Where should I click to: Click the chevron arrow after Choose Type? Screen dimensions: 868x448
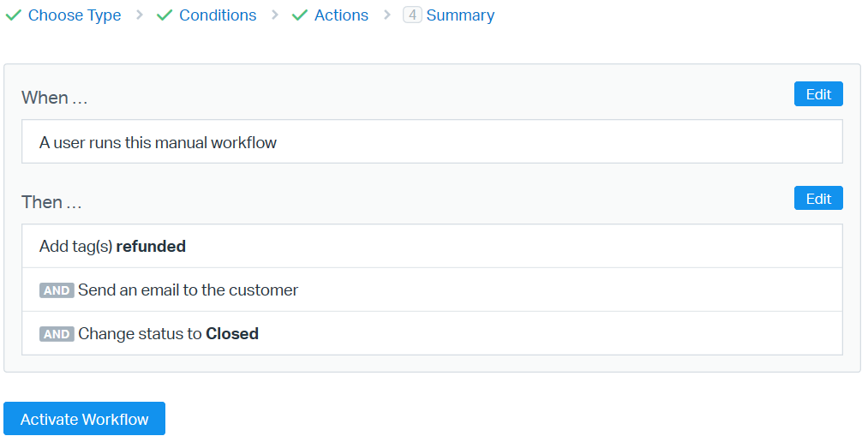(x=139, y=15)
